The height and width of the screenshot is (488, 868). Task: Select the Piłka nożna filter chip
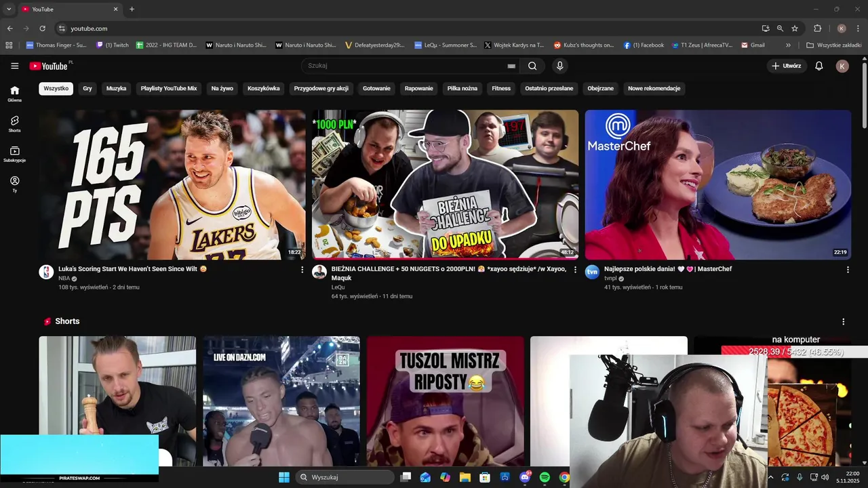462,88
